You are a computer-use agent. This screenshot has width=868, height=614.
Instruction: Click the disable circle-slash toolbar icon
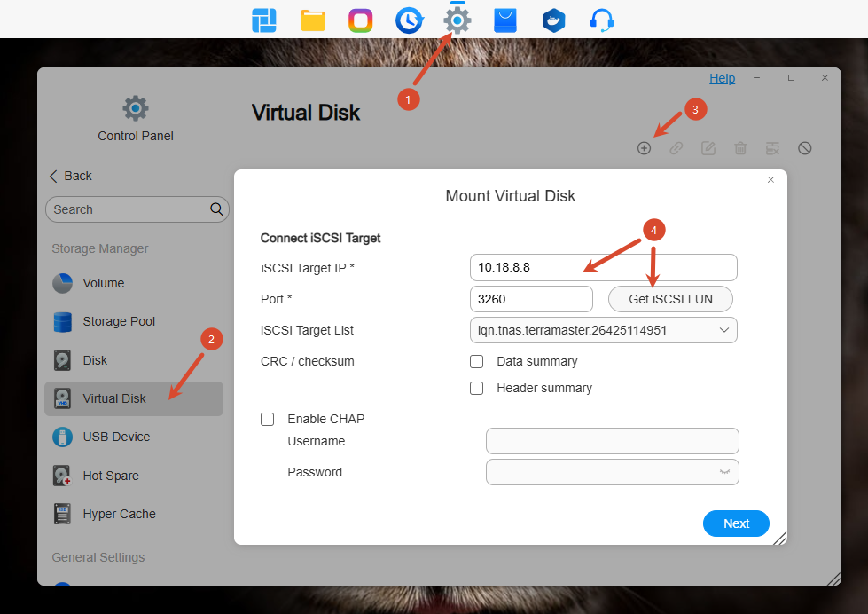[805, 148]
